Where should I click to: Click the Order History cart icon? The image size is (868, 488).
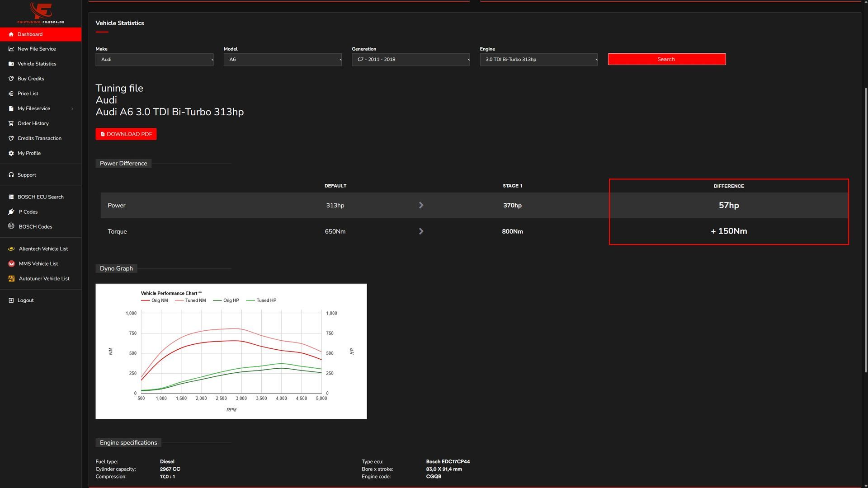click(x=11, y=123)
